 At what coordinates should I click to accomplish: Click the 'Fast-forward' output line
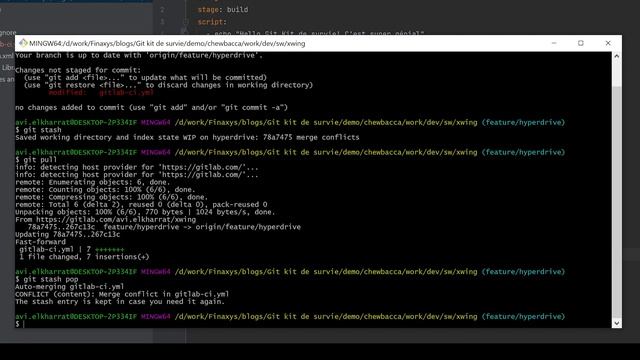click(40, 242)
